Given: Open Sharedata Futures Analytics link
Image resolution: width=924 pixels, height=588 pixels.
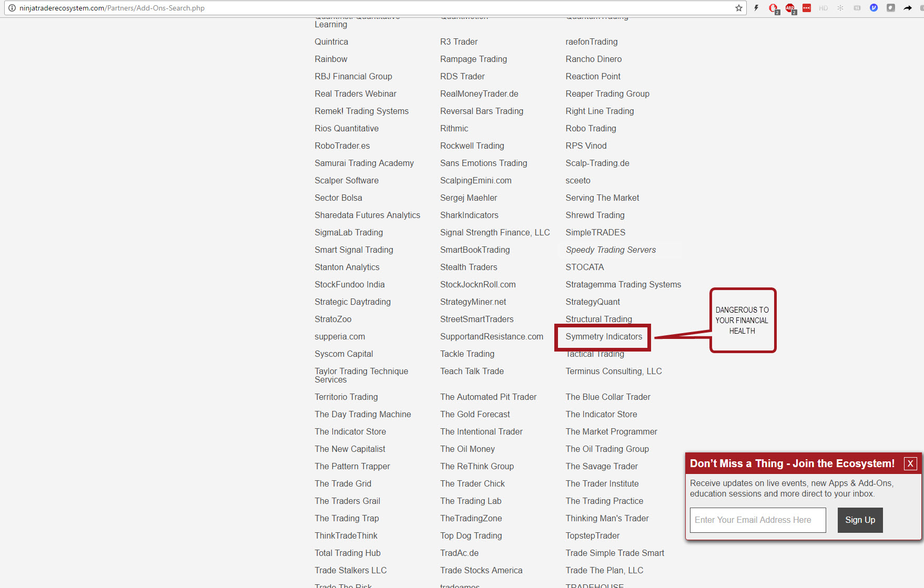Looking at the screenshot, I should (368, 215).
